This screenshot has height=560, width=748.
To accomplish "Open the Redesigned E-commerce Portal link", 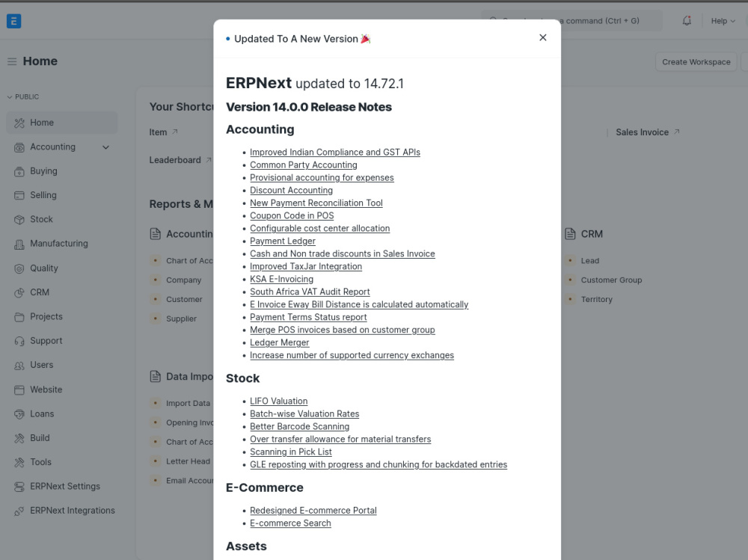I will point(313,511).
